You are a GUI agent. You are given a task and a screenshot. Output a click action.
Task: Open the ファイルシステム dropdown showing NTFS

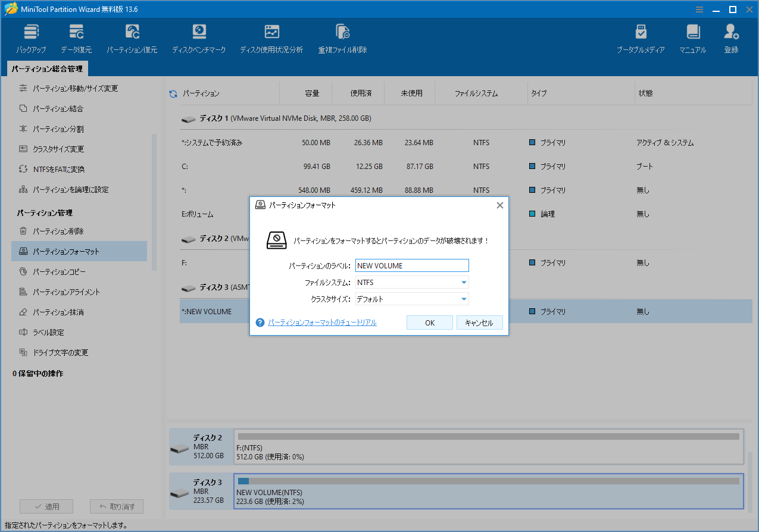pyautogui.click(x=463, y=282)
